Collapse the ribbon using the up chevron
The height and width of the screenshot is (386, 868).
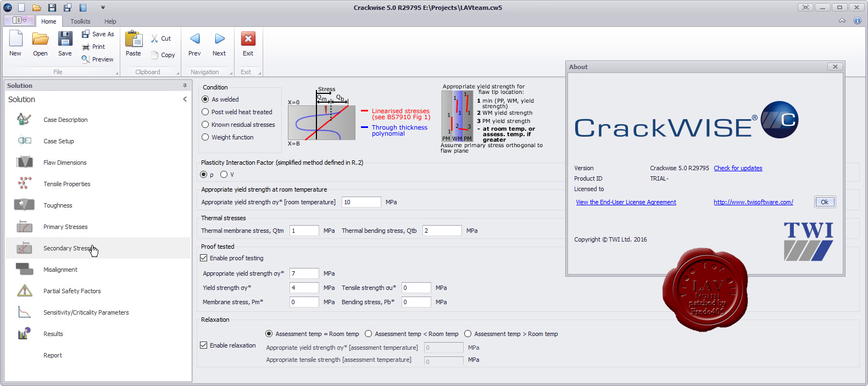click(x=842, y=21)
